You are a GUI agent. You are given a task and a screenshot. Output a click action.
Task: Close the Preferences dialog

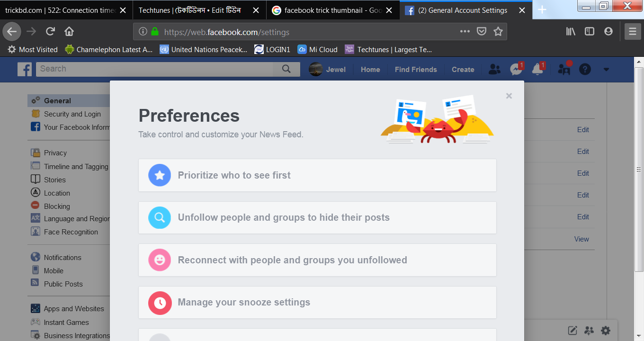point(509,96)
